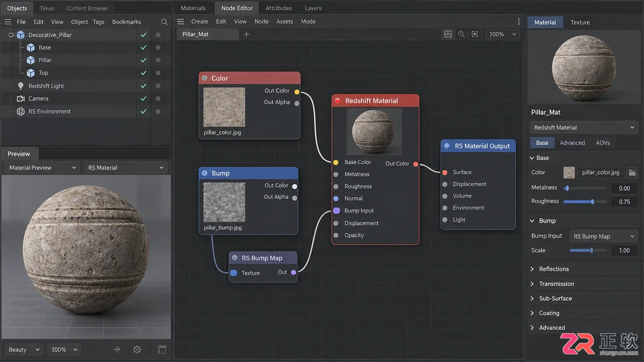
Task: Click the magnifier zoom-out icon in node toolbar
Action: pyautogui.click(x=461, y=34)
